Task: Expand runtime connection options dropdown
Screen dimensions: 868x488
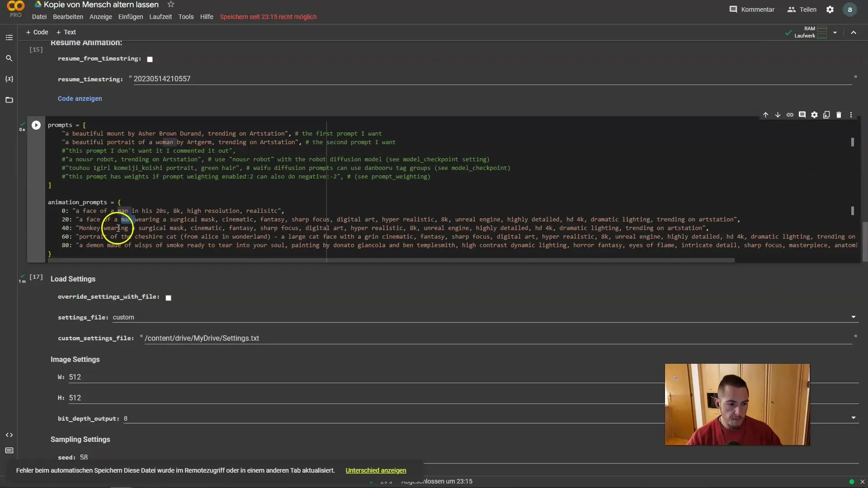Action: point(835,33)
